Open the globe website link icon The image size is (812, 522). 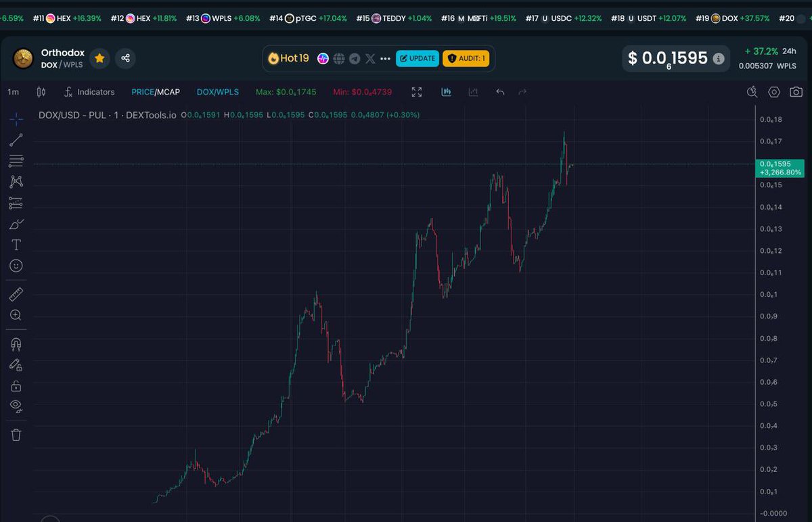pos(339,59)
